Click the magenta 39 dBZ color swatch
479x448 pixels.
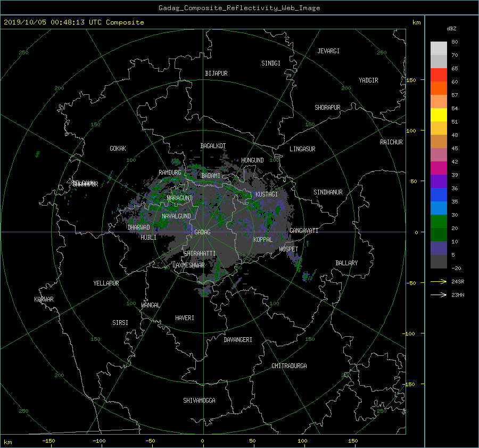coord(439,168)
